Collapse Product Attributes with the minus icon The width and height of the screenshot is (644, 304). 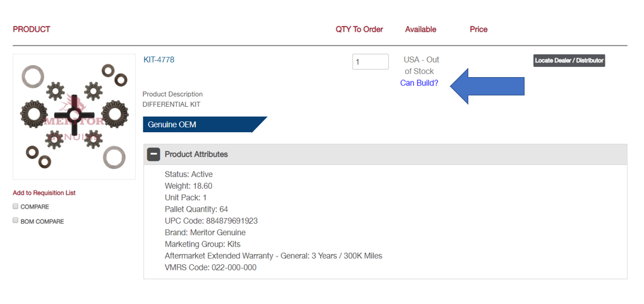(153, 154)
